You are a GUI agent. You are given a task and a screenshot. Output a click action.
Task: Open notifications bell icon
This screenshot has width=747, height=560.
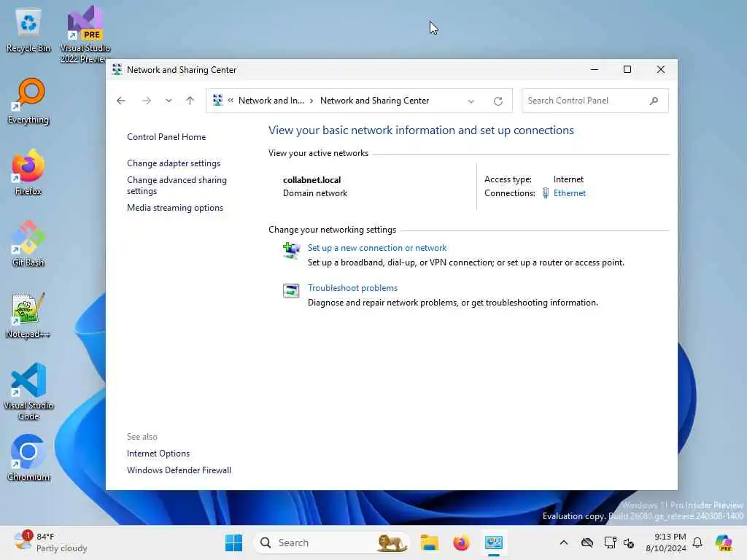[697, 542]
